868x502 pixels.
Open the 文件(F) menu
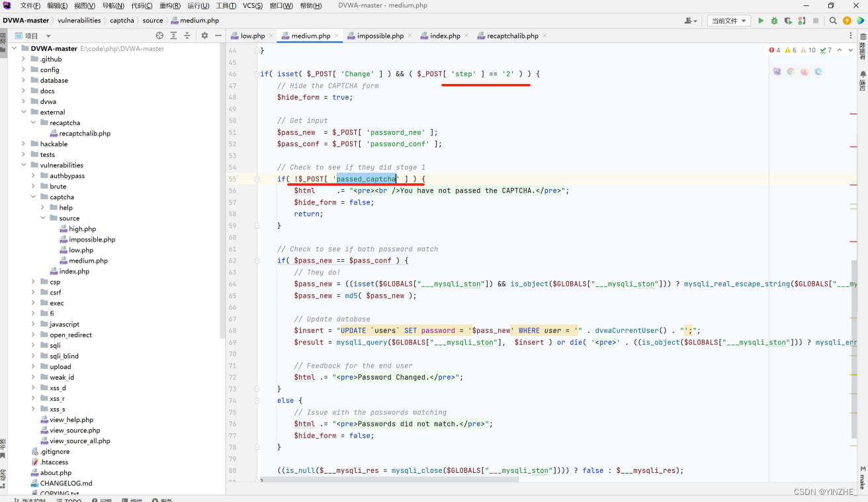point(30,5)
